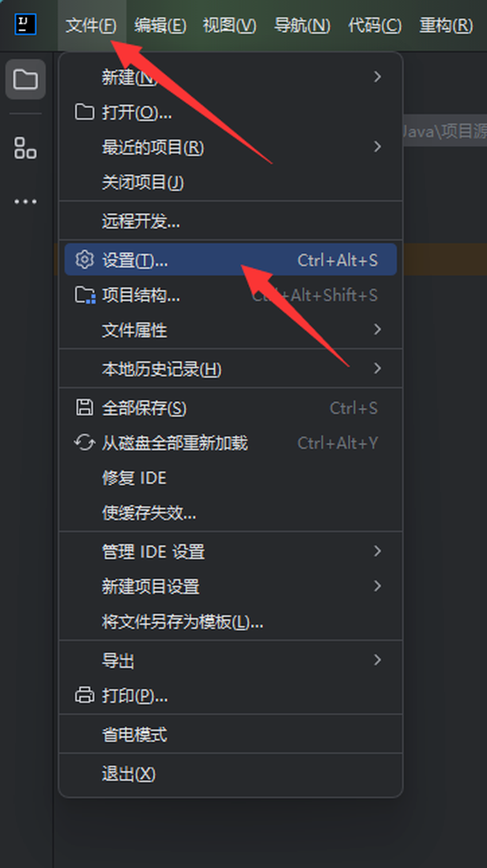Expand the 新建(N) submenu arrow
The image size is (487, 868).
(377, 77)
